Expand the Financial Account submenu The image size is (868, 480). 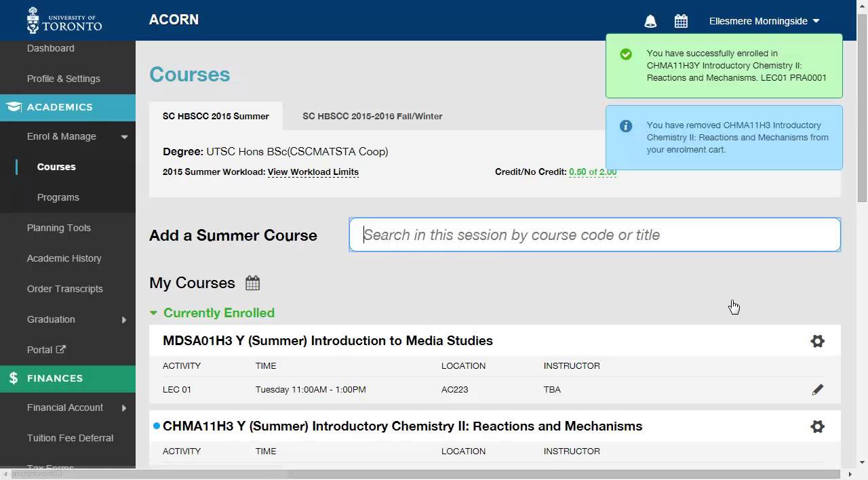tap(124, 408)
